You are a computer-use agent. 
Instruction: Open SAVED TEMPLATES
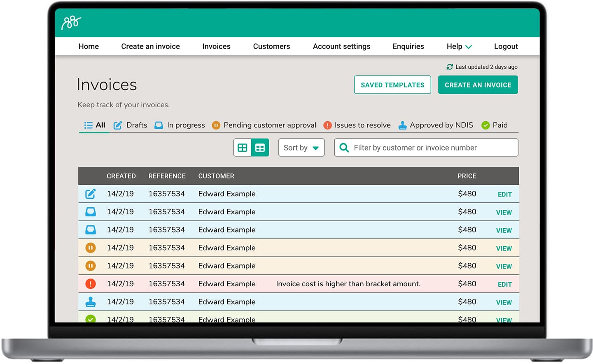(x=392, y=85)
